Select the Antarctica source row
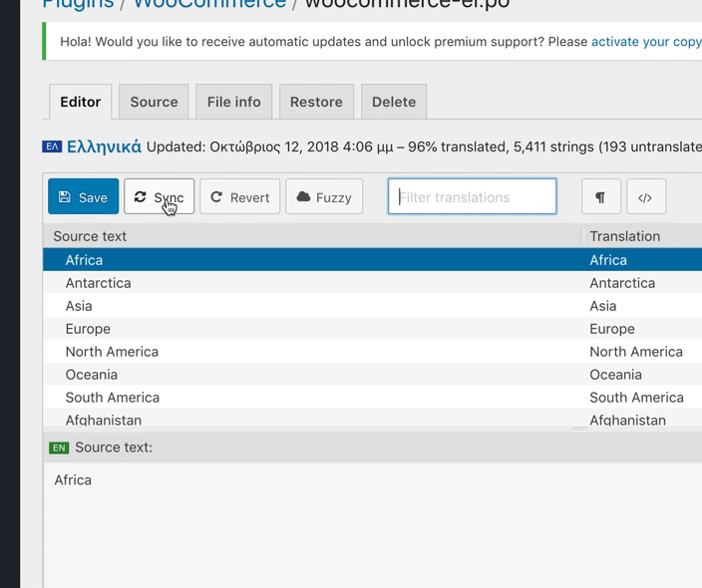 [311, 283]
